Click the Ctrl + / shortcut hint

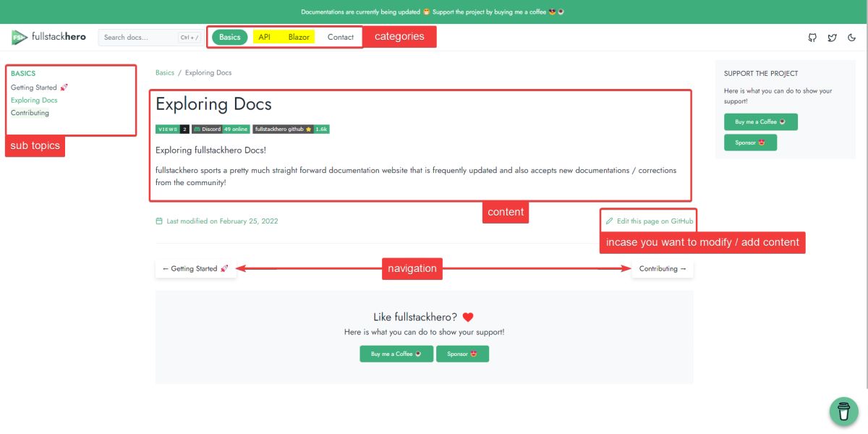(189, 38)
